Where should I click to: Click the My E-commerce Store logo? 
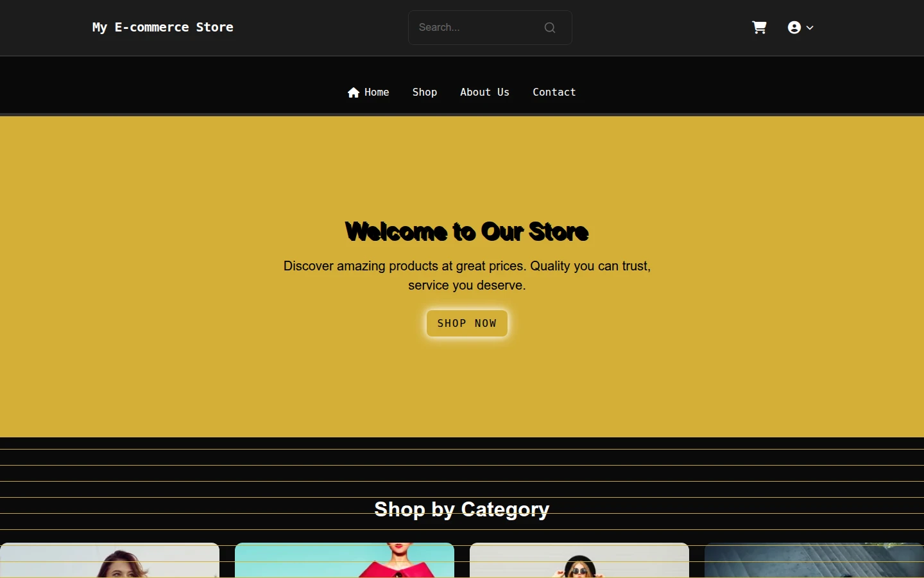point(163,27)
